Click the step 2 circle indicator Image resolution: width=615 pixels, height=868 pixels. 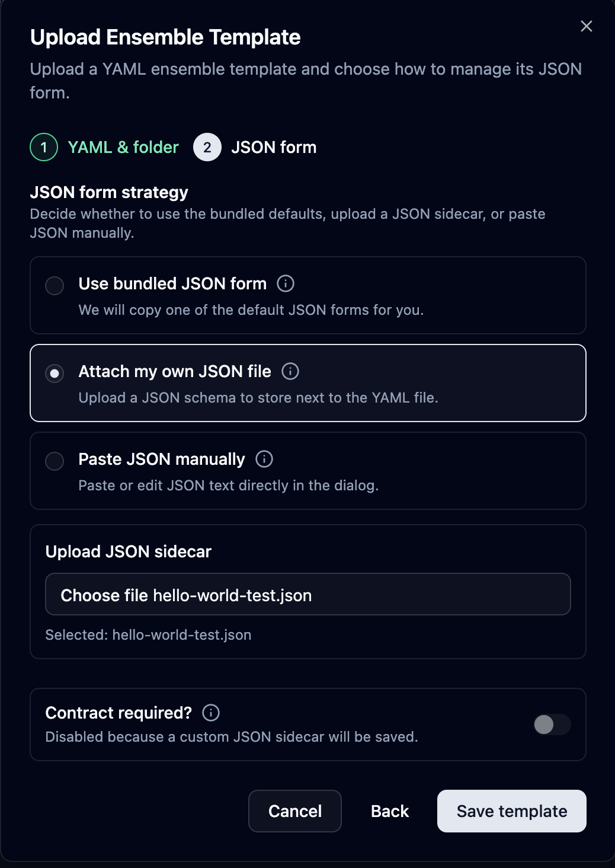pyautogui.click(x=207, y=148)
